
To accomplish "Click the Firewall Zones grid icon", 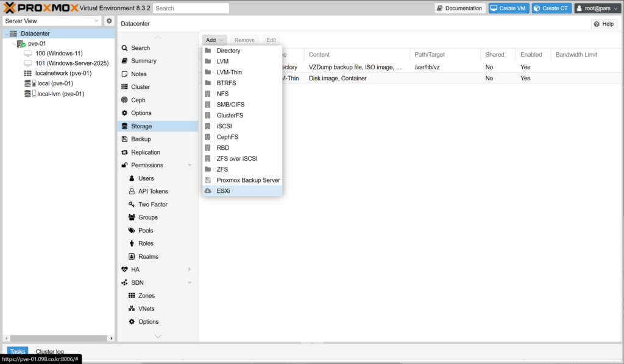I will tap(132, 296).
